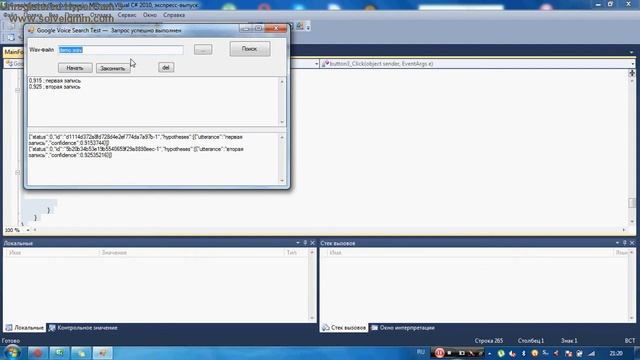Show hidden tray icons arrow
This screenshot has height=360, width=640.
click(490, 353)
